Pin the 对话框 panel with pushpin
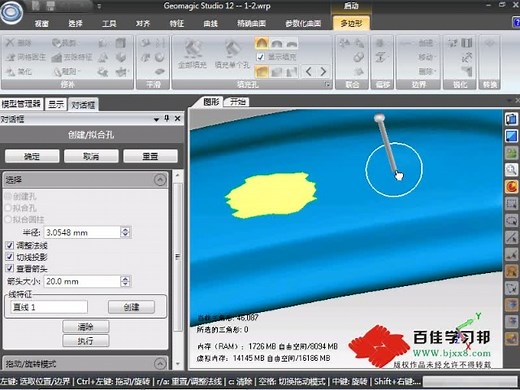The image size is (520, 390). pyautogui.click(x=167, y=118)
